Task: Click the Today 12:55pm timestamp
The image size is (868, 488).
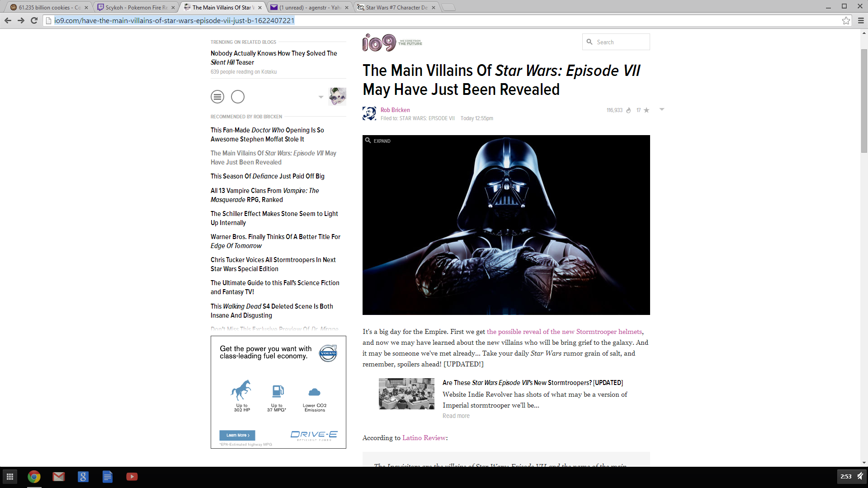Action: point(477,118)
